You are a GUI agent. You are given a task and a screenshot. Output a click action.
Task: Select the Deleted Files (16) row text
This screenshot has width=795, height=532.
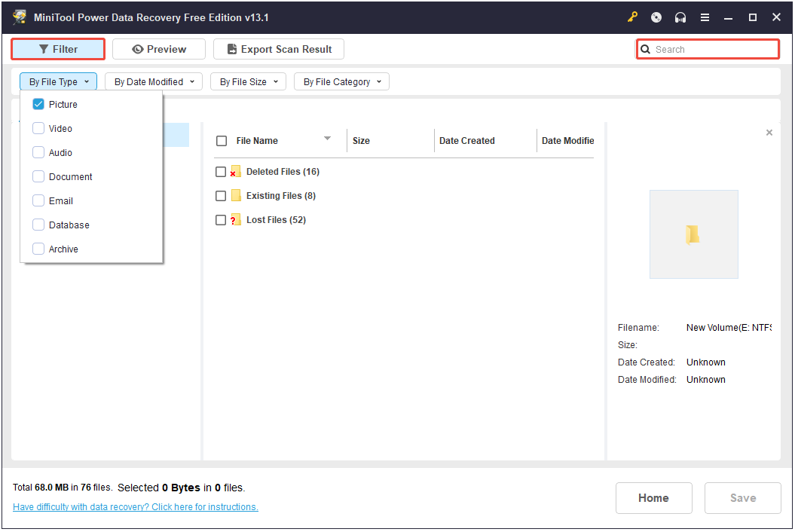[283, 171]
